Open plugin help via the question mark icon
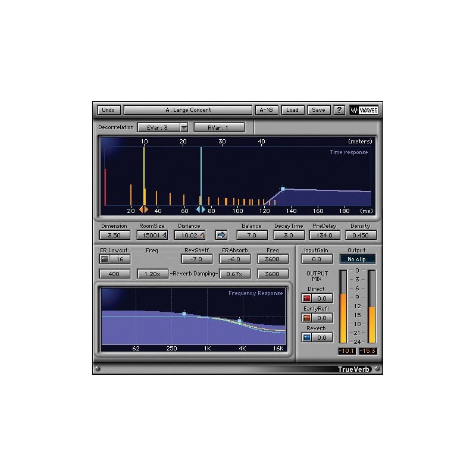The image size is (476, 476). (340, 110)
